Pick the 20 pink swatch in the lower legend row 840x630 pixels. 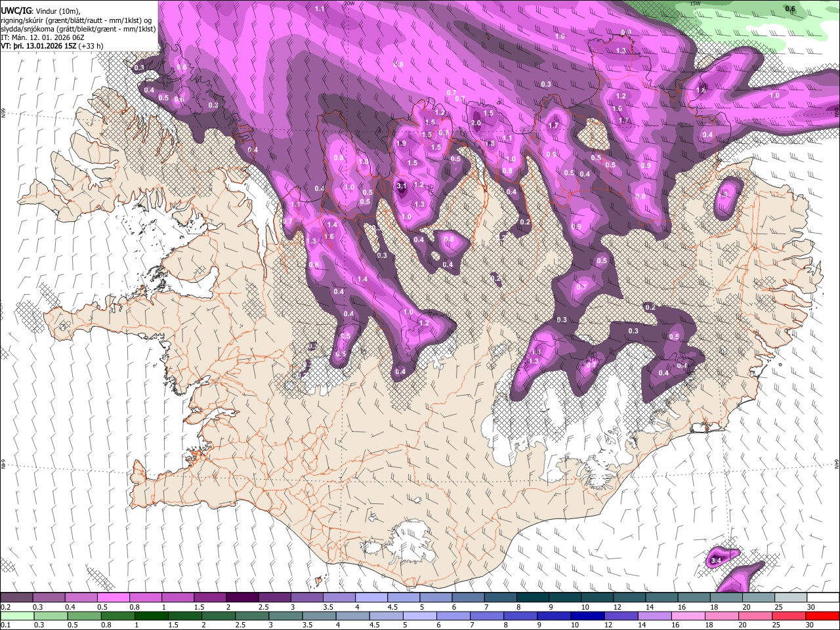(x=754, y=616)
